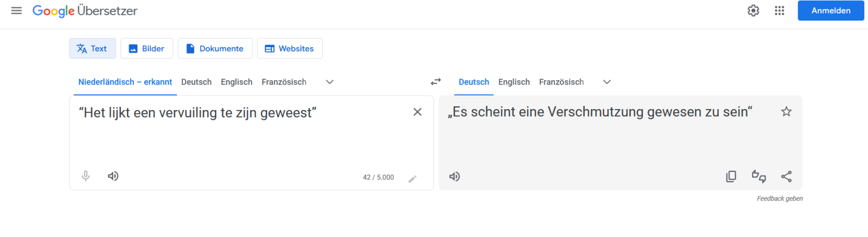Share the translation

click(x=786, y=176)
